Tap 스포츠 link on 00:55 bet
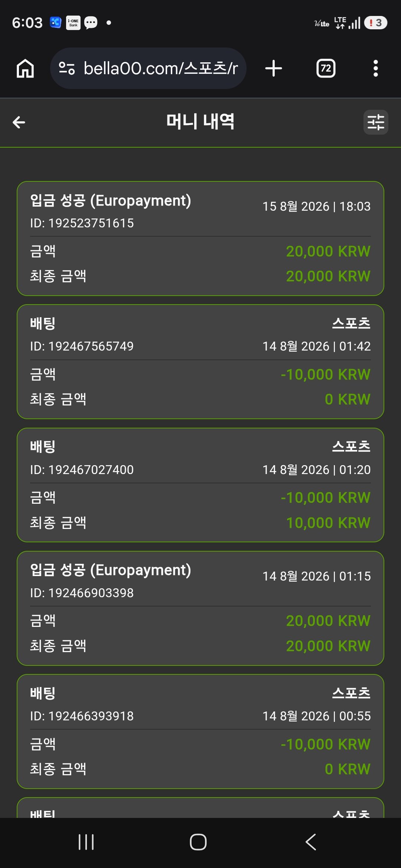The height and width of the screenshot is (868, 401). [351, 693]
